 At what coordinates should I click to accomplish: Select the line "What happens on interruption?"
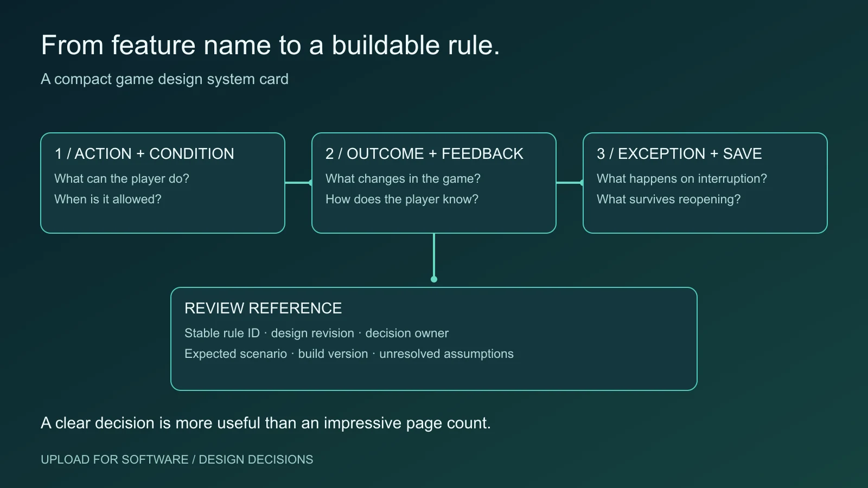click(x=682, y=179)
